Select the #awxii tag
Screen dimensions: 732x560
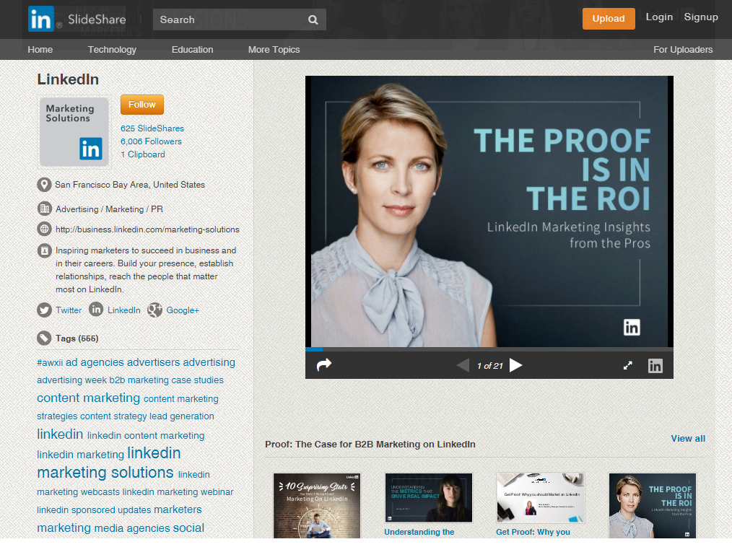[50, 362]
